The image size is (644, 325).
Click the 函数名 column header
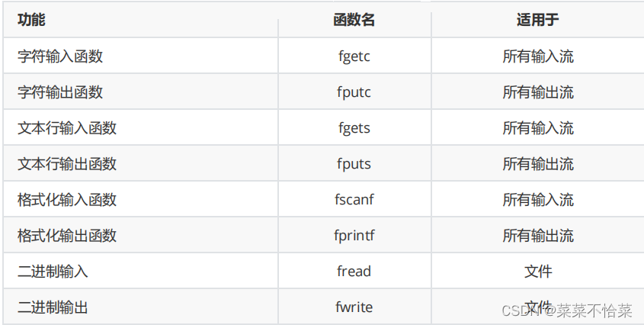pyautogui.click(x=354, y=20)
